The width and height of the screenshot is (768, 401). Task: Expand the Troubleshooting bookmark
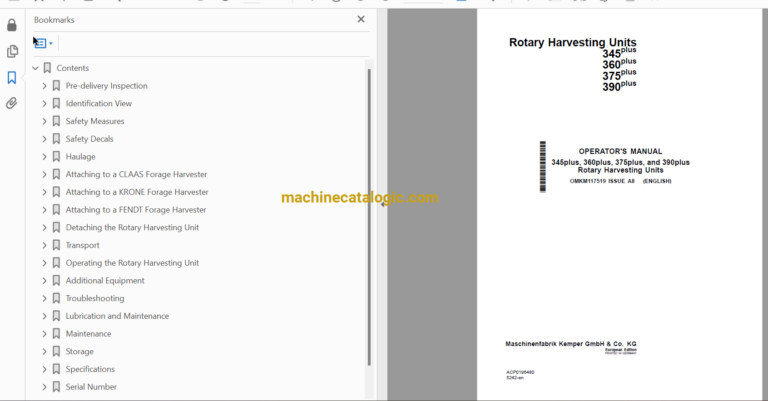(x=45, y=298)
